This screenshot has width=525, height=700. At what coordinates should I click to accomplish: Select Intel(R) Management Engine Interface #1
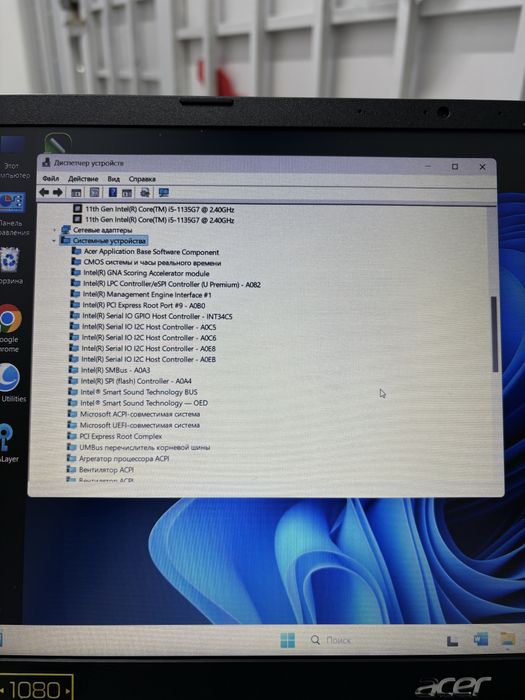point(147,295)
